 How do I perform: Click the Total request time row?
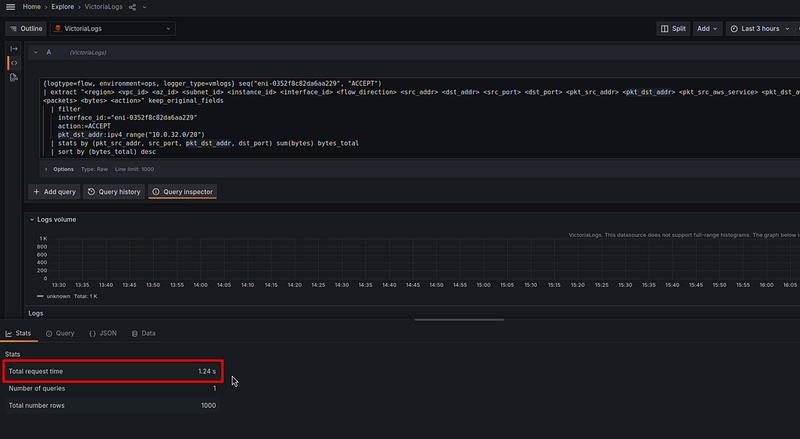coord(112,371)
